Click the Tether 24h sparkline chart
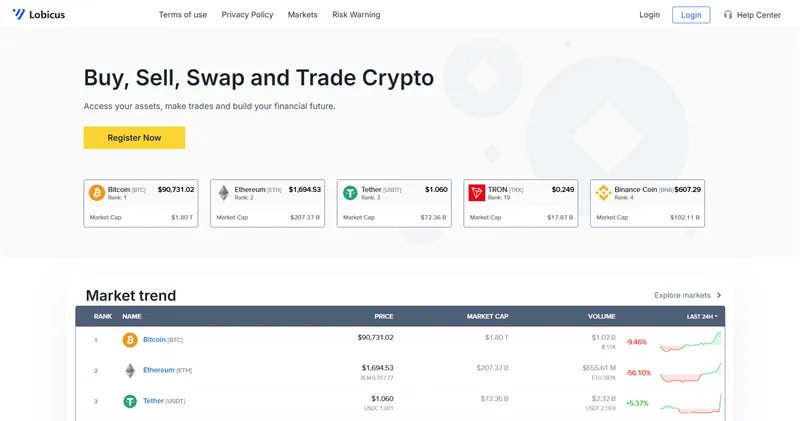The image size is (800, 421). click(x=691, y=403)
